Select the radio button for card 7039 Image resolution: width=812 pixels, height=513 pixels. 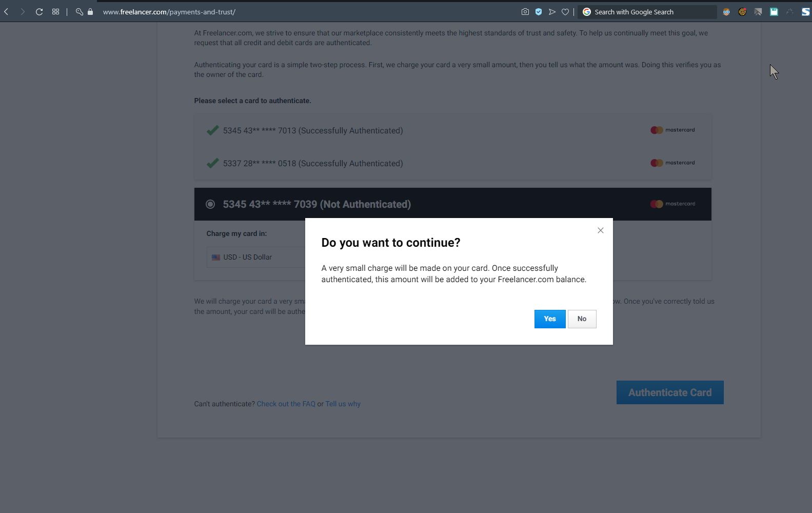pyautogui.click(x=210, y=204)
